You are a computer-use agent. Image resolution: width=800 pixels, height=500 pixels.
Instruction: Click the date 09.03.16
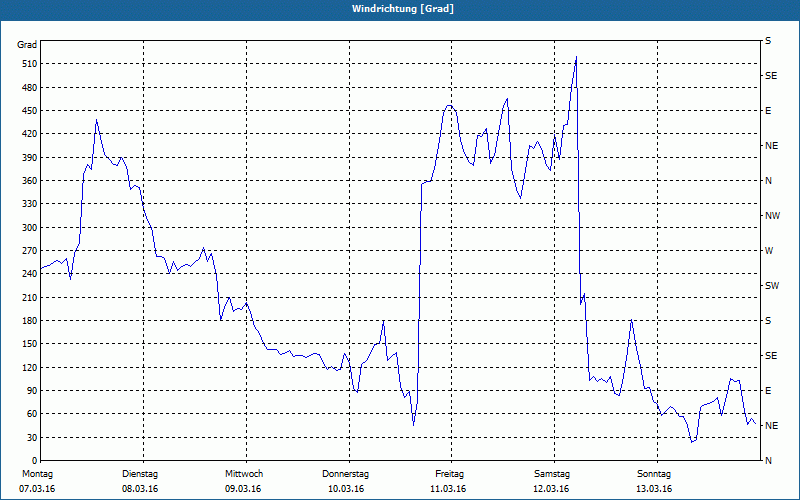click(243, 489)
